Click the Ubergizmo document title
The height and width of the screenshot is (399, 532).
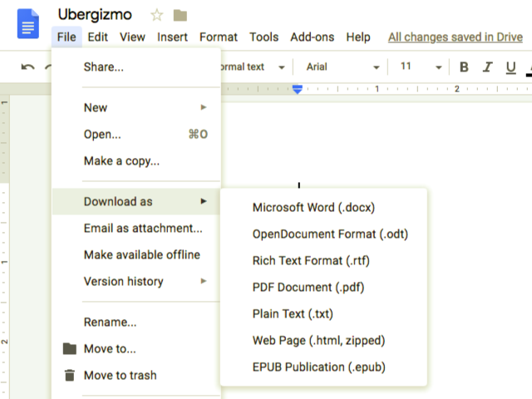point(95,15)
